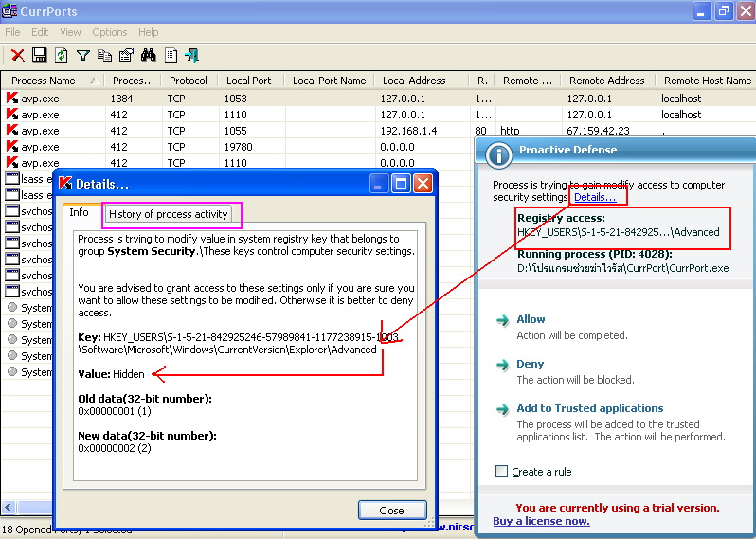Click the green arrow beside Allow

point(503,320)
